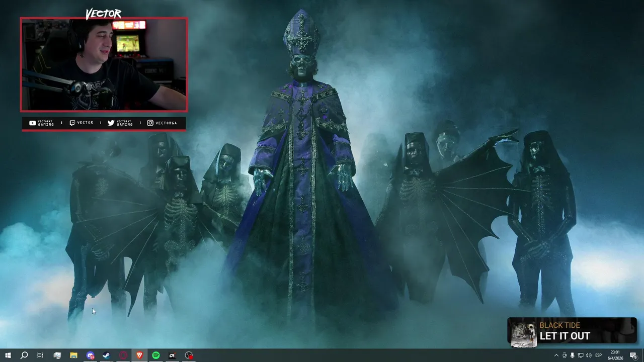Open OBS Studio recording icon on taskbar
644x362 pixels.
coord(189,355)
